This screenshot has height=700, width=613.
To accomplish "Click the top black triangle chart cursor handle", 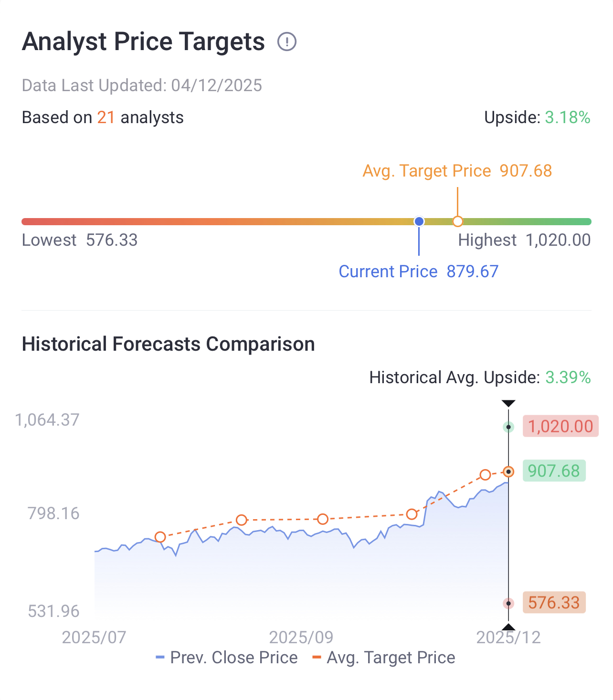I will [x=509, y=404].
